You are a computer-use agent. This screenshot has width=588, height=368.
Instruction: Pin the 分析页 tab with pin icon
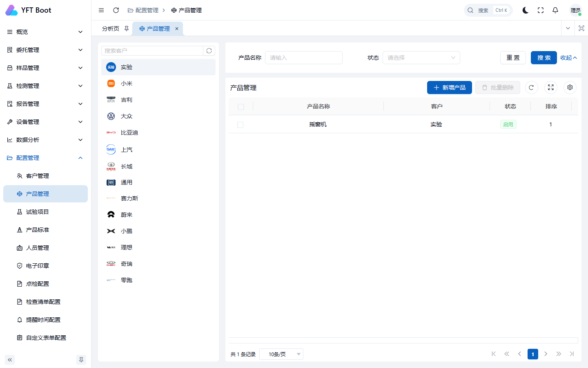(127, 29)
